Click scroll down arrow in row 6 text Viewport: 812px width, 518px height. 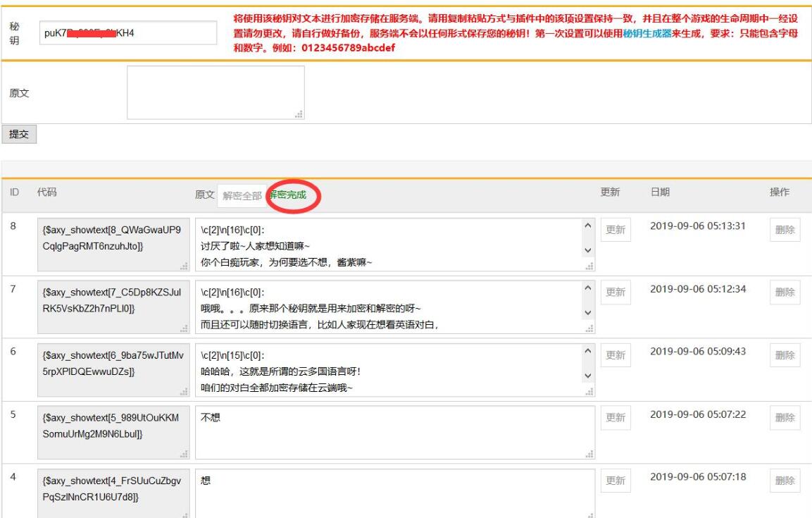(588, 376)
